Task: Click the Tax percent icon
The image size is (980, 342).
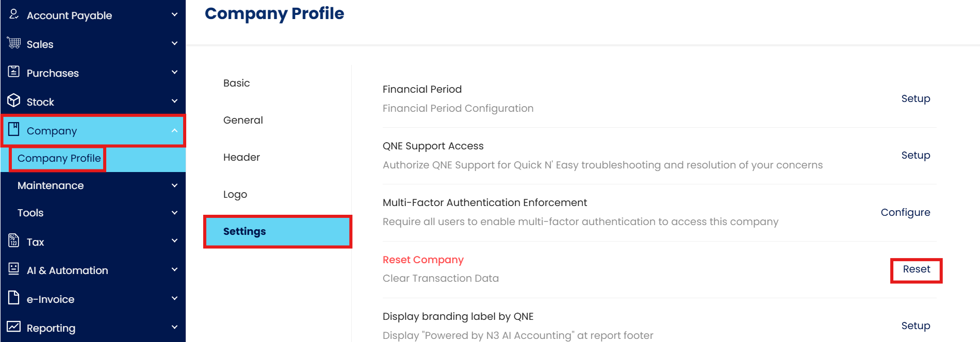Action: pos(14,241)
